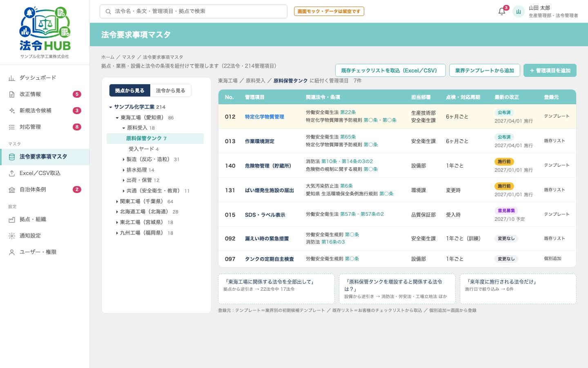Collapse the 原料受入 tree node
The image size is (588, 368).
pyautogui.click(x=123, y=128)
